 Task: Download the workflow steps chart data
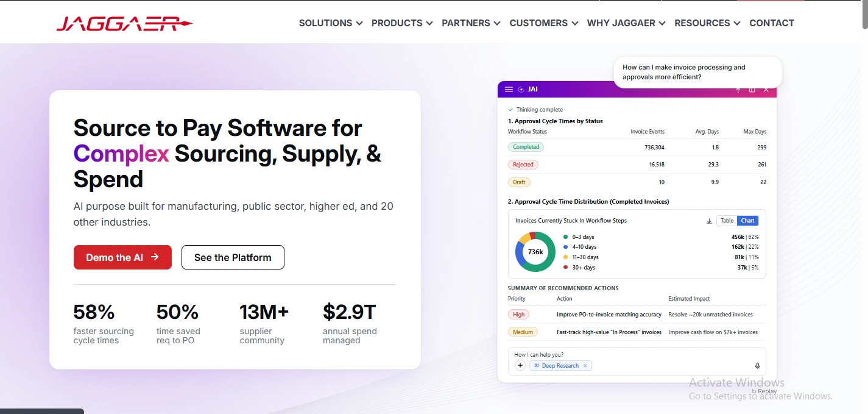coord(709,221)
